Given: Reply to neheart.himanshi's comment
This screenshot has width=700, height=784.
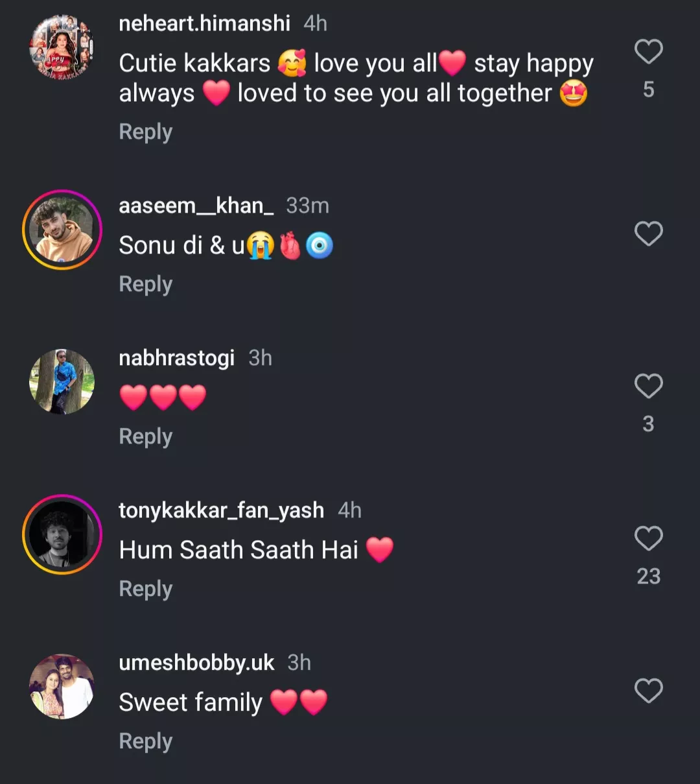Looking at the screenshot, I should coord(146,132).
